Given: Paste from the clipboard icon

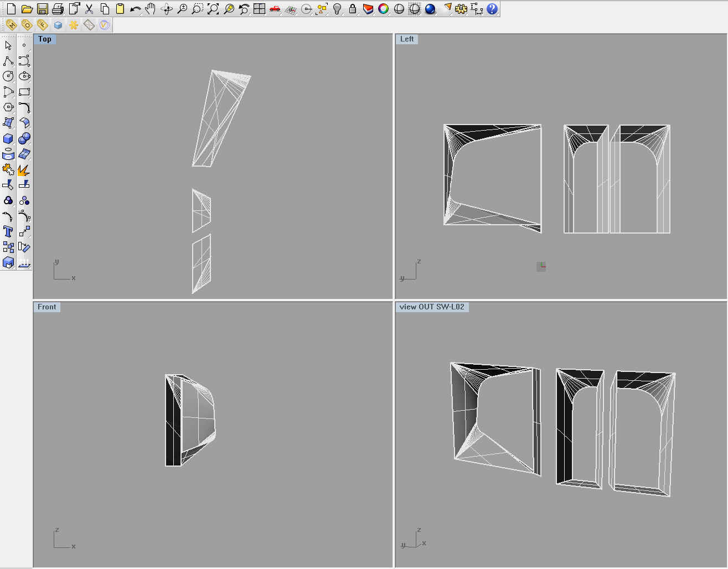Looking at the screenshot, I should click(x=120, y=9).
